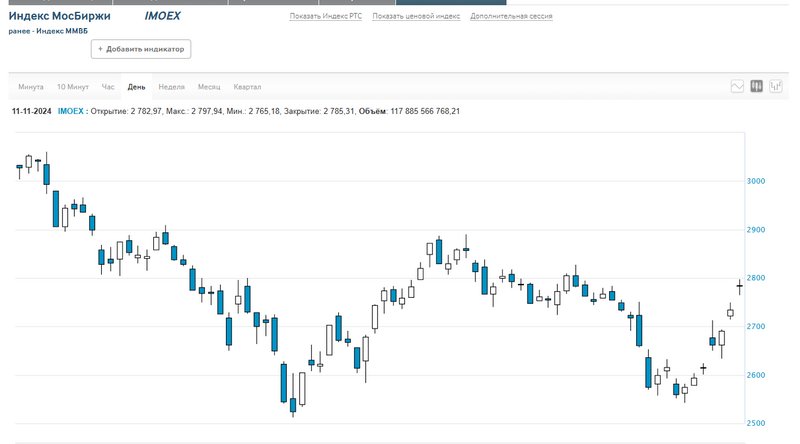The image size is (800, 444).
Task: Select OHLC bar chart type icon
Action: [x=776, y=87]
